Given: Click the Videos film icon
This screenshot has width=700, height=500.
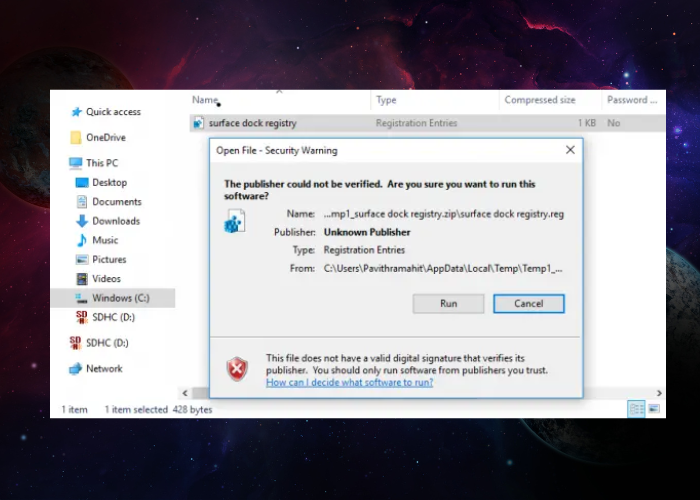Looking at the screenshot, I should (82, 279).
